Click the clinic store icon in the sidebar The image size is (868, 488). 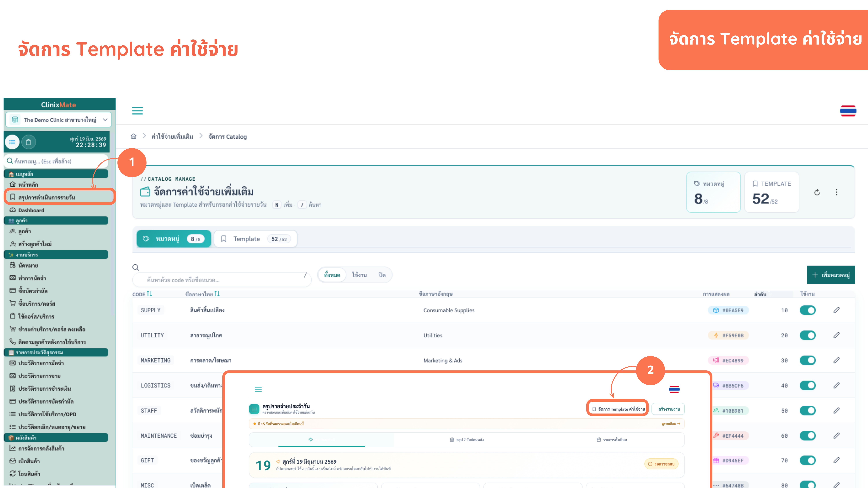pos(15,120)
